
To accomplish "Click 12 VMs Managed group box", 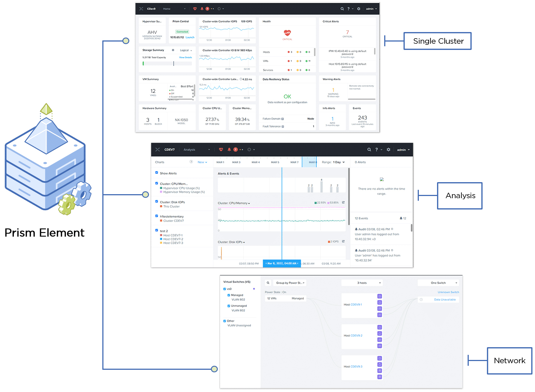I will [286, 298].
